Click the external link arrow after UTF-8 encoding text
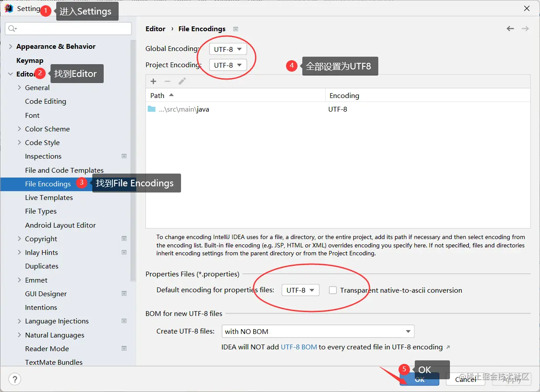The height and width of the screenshot is (392, 540). point(448,347)
